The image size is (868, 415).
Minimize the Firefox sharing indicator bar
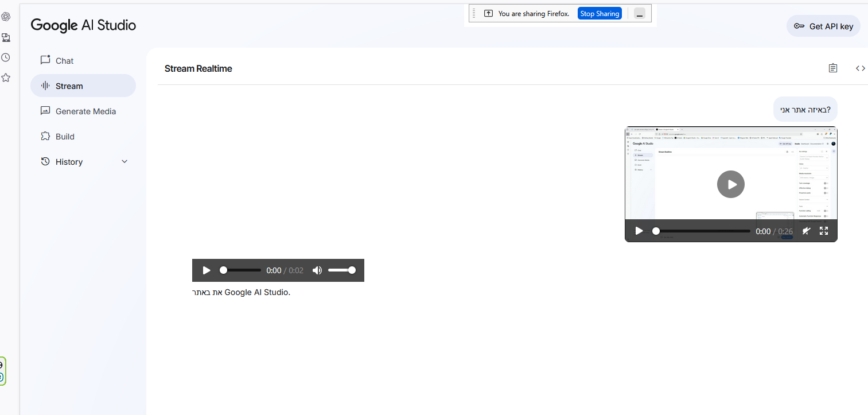coord(640,14)
